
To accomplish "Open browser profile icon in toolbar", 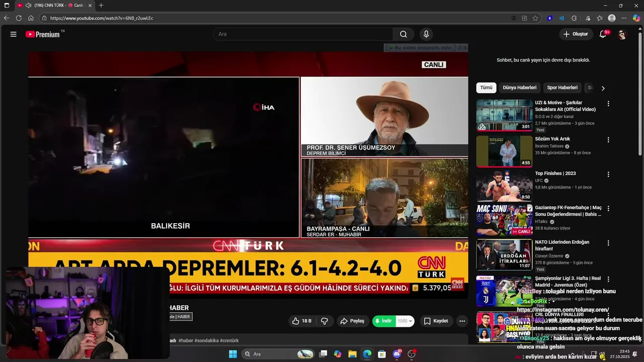I will pos(612,18).
